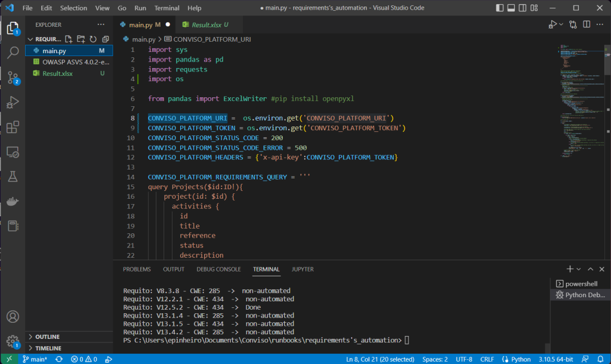Refresh the Explorer file list
The width and height of the screenshot is (611, 364).
click(x=93, y=39)
